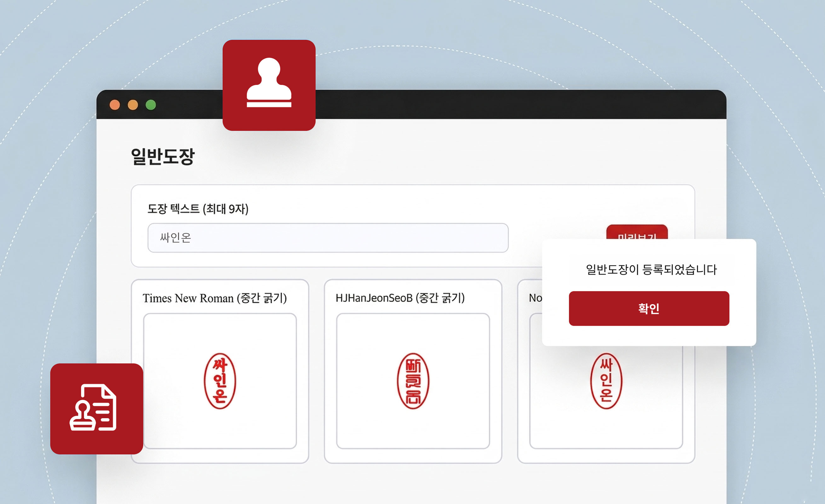Select the third stamp preview under the dialog
Screen dimensions: 825x504
click(606, 397)
